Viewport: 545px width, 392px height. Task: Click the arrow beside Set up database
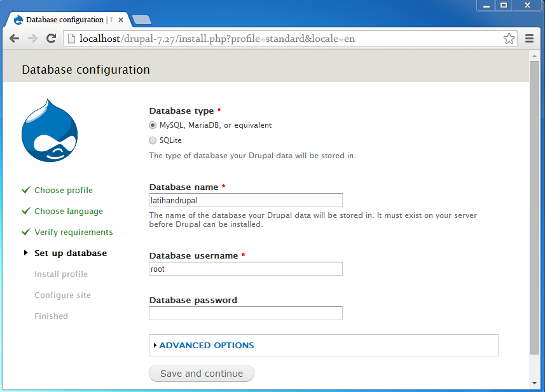coord(25,253)
